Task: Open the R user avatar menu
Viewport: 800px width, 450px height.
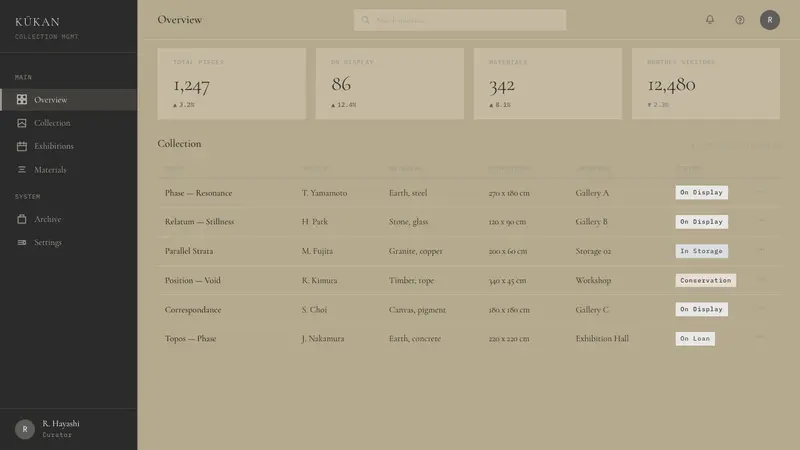Action: (769, 20)
